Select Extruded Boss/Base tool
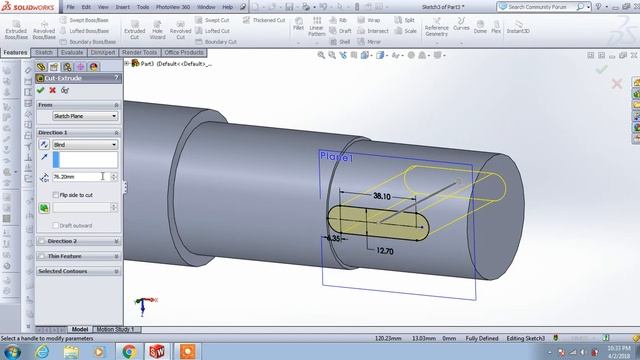 tap(16, 30)
